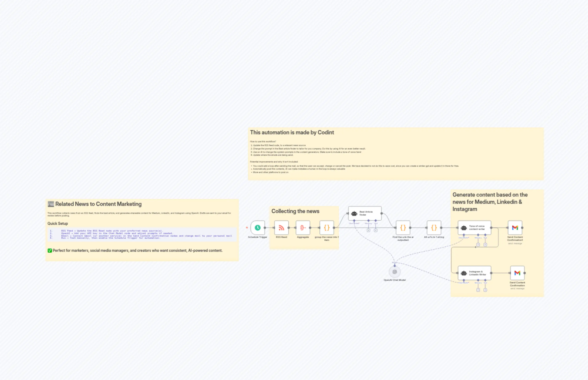Open 'group the news into 1 item' code node

pos(327,228)
